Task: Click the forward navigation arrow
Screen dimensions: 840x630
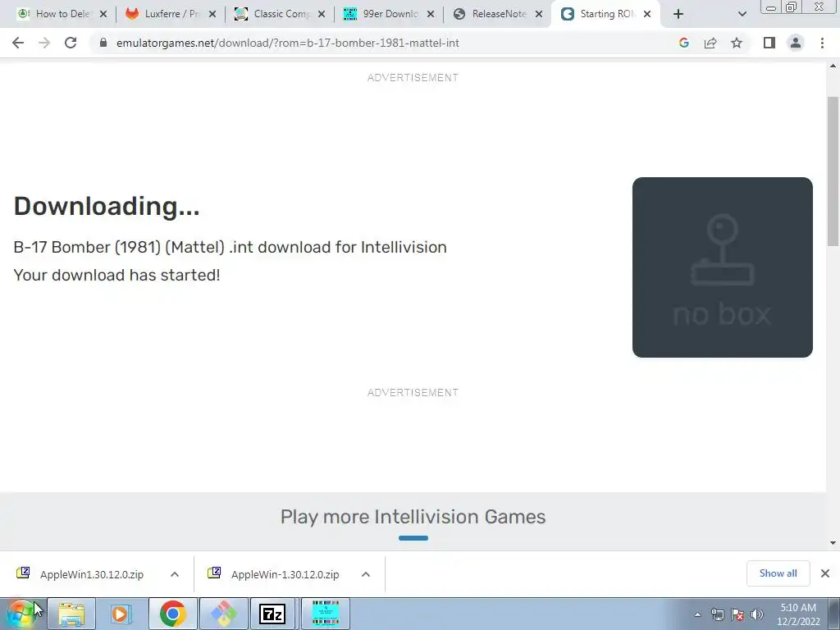Action: pos(44,43)
